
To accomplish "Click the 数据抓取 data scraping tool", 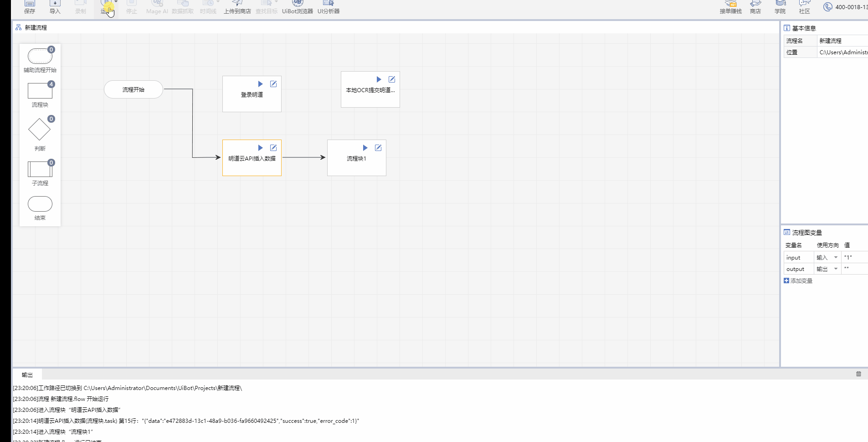I will tap(183, 7).
